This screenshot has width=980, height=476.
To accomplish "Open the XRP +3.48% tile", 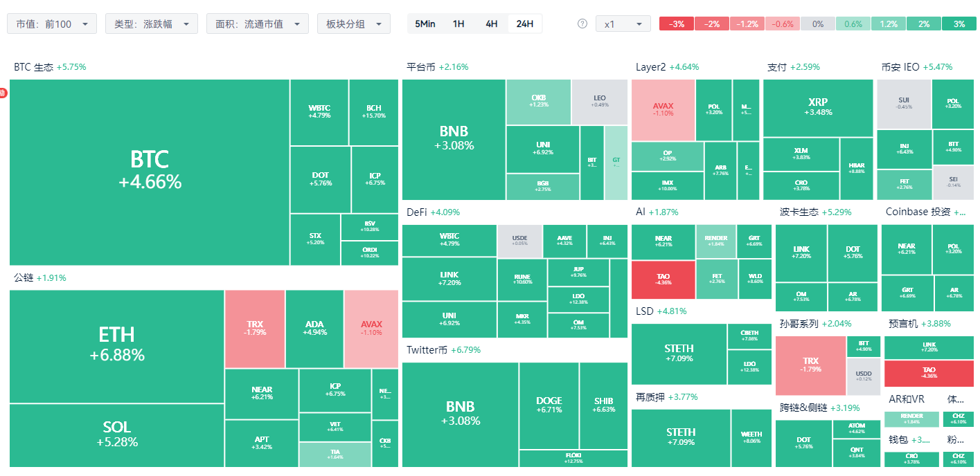I will [x=818, y=107].
